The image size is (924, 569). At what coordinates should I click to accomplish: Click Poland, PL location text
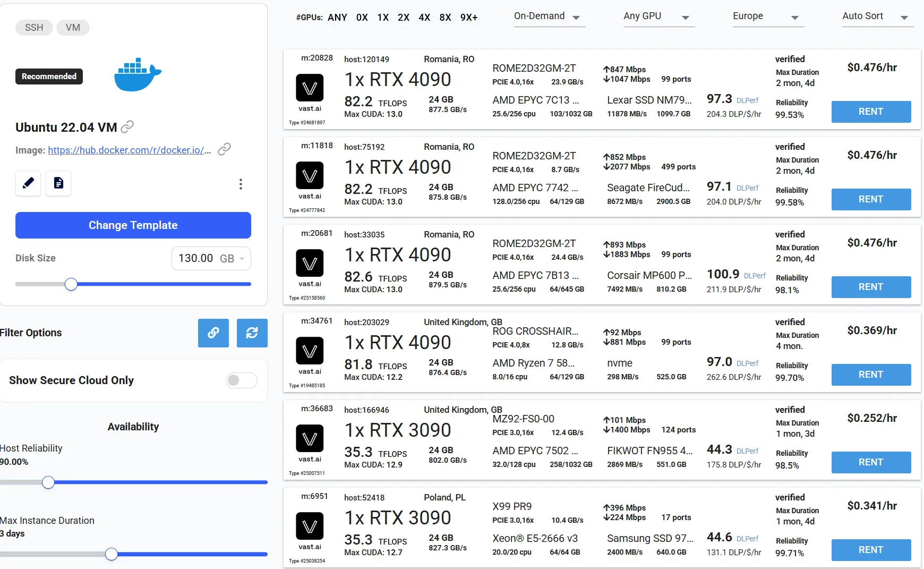point(444,497)
